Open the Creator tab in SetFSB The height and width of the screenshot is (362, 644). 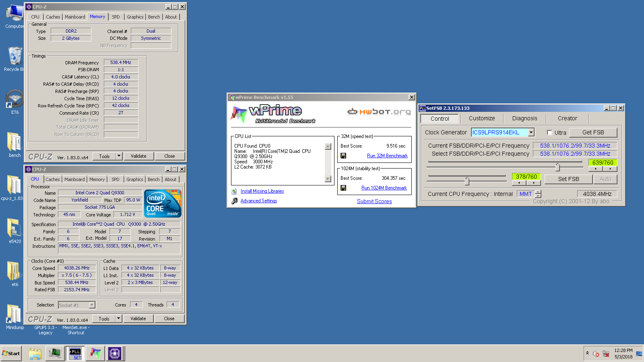click(568, 118)
